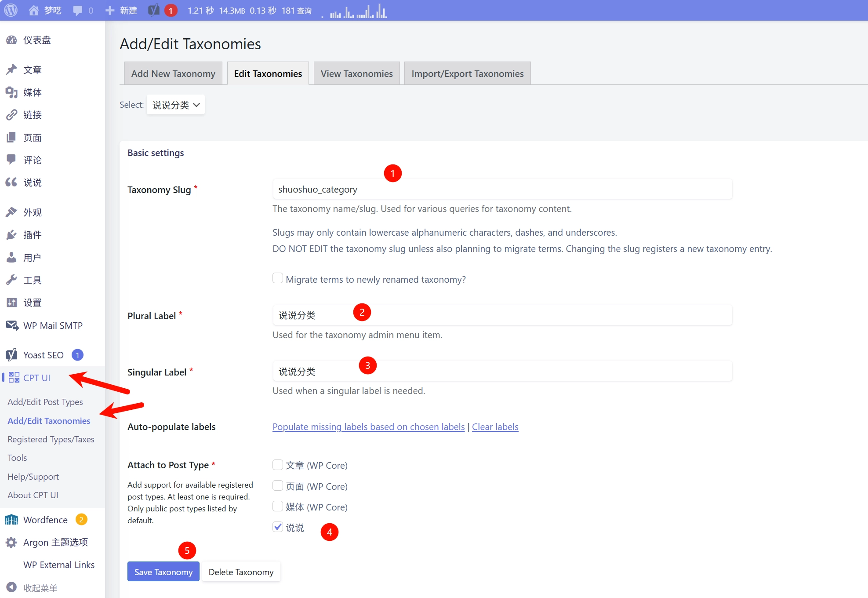This screenshot has height=598, width=868.
Task: Open Yoast icon in the top admin bar
Action: [x=153, y=10]
